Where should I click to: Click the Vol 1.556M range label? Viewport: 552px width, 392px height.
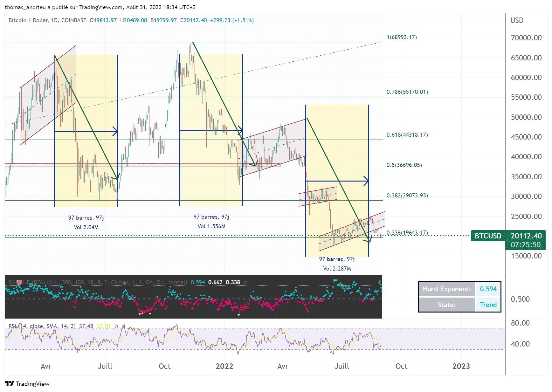[211, 226]
